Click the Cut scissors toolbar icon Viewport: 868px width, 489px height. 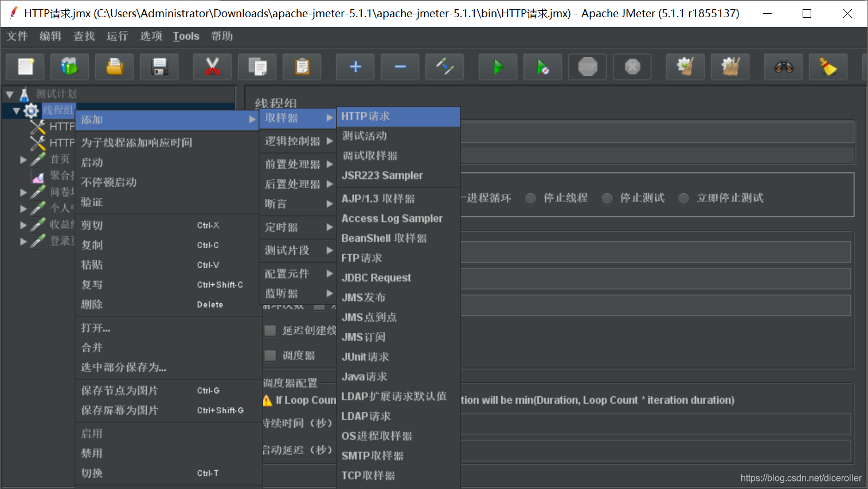tap(213, 66)
